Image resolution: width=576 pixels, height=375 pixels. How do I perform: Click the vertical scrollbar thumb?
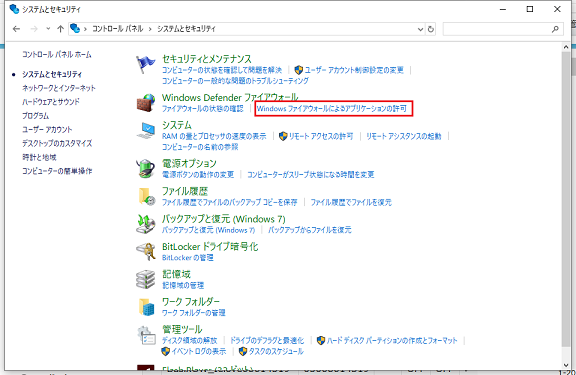tap(566, 198)
